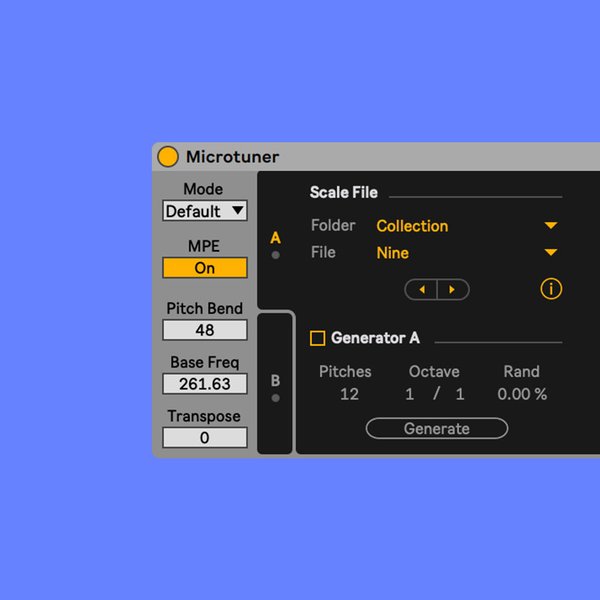
Task: Expand the File Nine dropdown arrow
Action: pyautogui.click(x=550, y=253)
